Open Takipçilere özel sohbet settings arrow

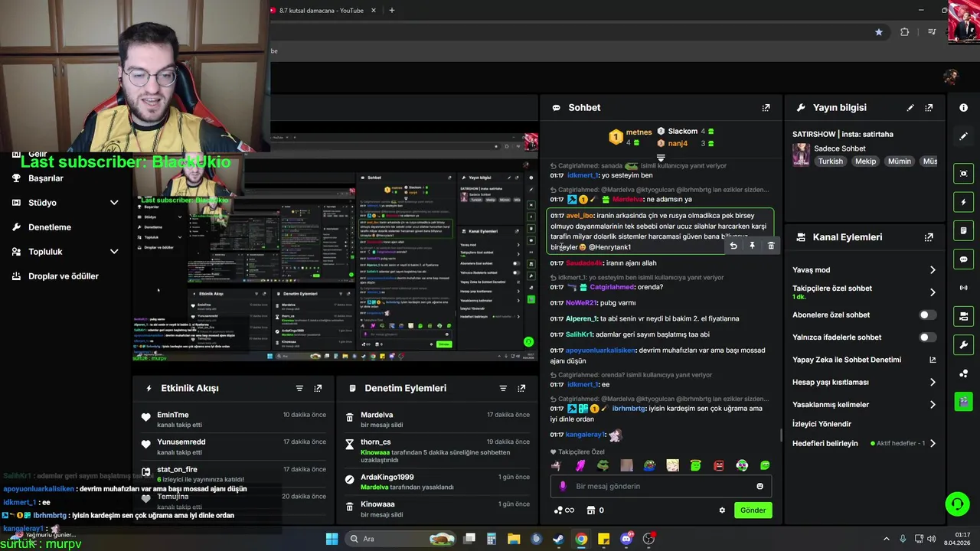pos(933,292)
